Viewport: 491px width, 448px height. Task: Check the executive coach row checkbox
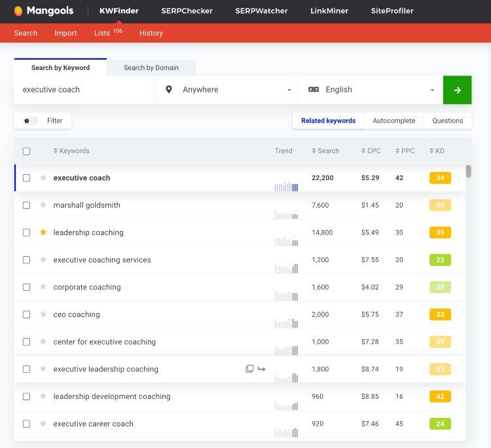[x=27, y=178]
